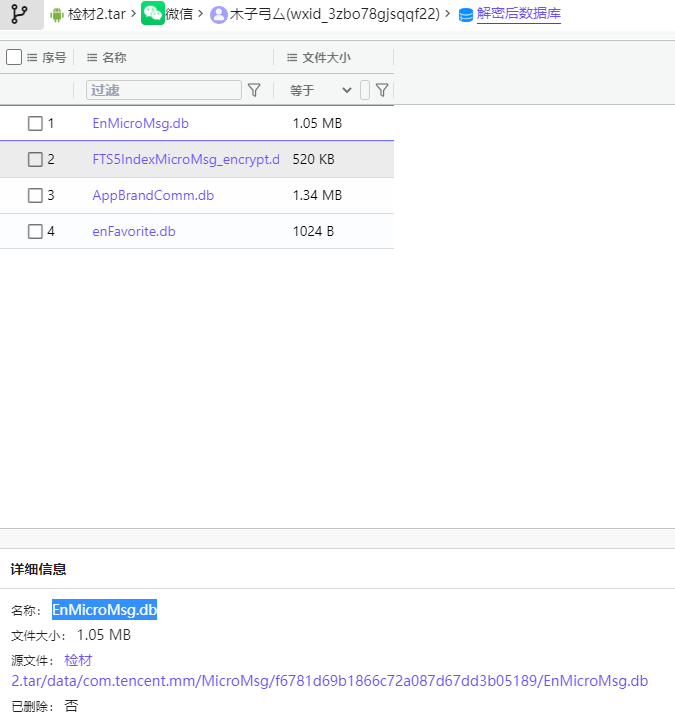Click the 520 KB size cell
675x718 pixels.
(x=314, y=159)
